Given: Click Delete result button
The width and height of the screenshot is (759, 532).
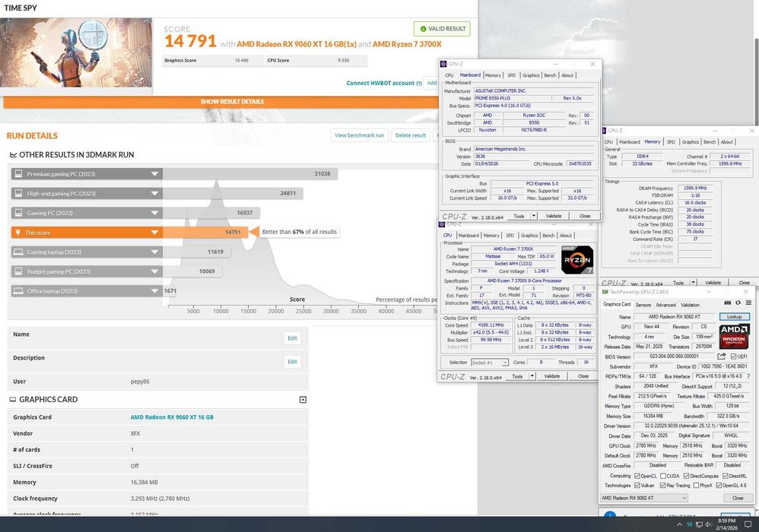Looking at the screenshot, I should point(411,135).
